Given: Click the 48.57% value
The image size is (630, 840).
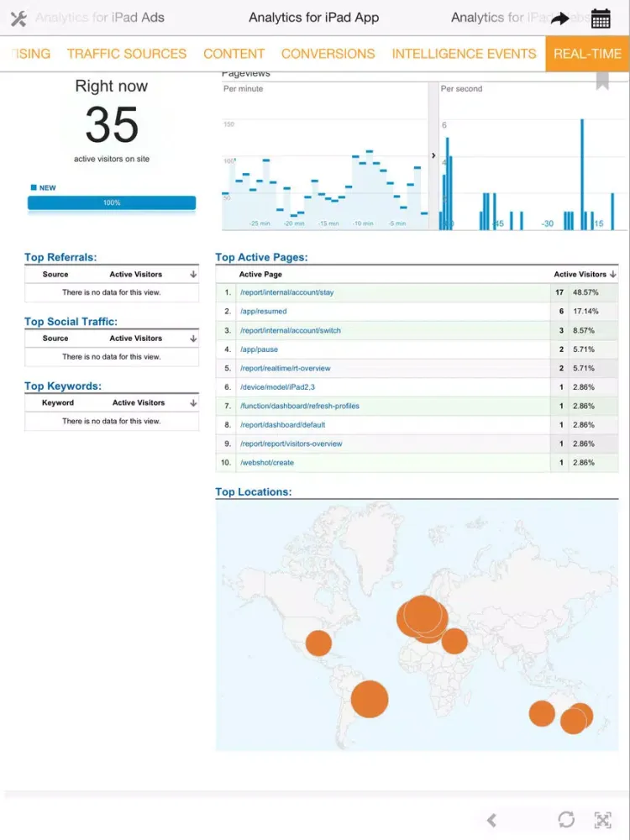Looking at the screenshot, I should point(585,292).
